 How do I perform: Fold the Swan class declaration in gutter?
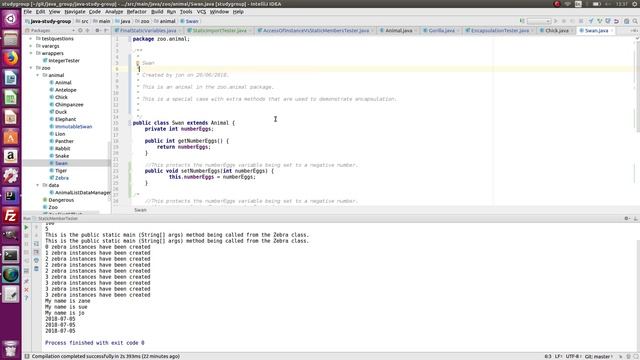pyautogui.click(x=130, y=123)
